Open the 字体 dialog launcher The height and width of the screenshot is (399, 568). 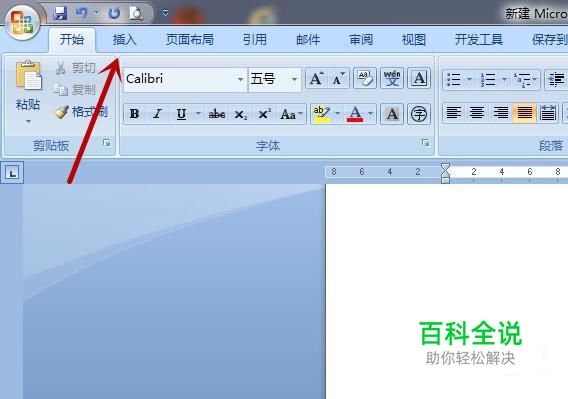click(426, 143)
